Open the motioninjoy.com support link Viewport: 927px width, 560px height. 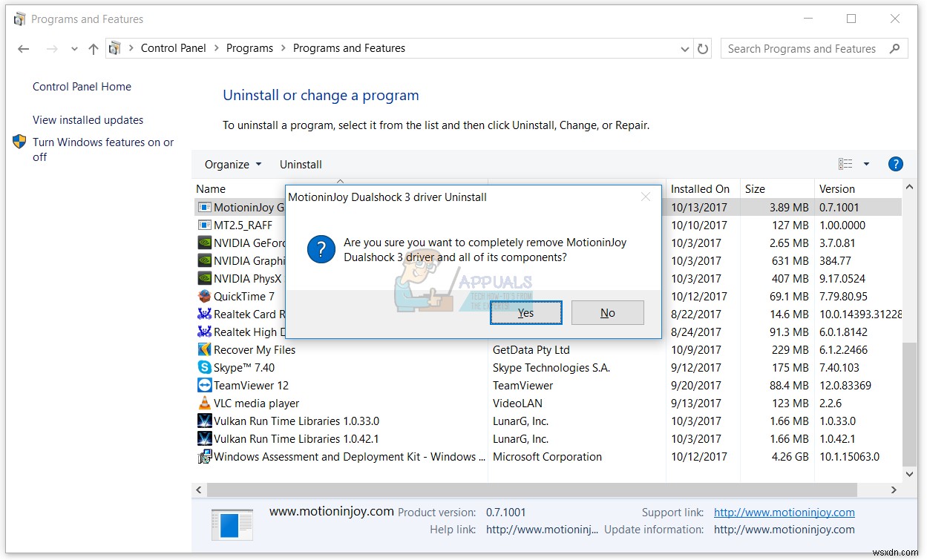784,513
